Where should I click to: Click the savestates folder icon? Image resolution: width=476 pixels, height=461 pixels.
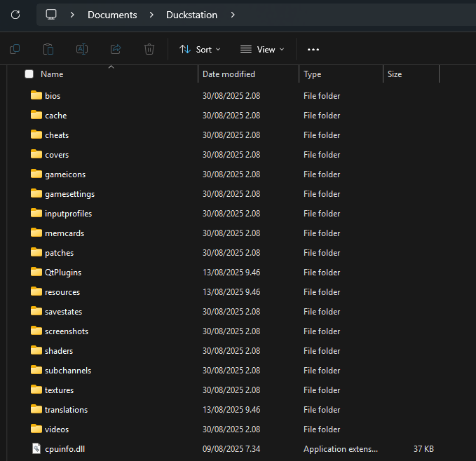coord(36,311)
